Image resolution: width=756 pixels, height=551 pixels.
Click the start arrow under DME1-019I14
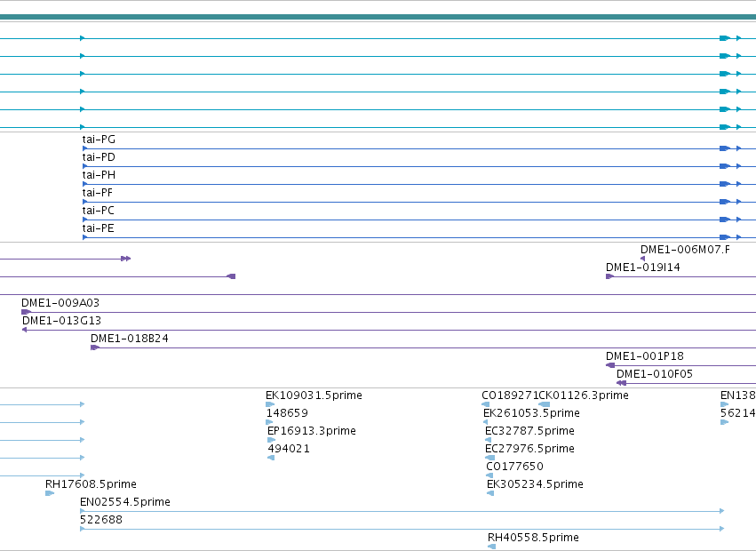tap(609, 276)
